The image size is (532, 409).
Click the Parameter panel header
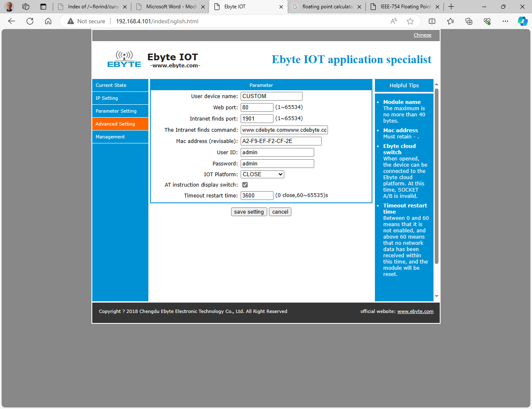(261, 85)
